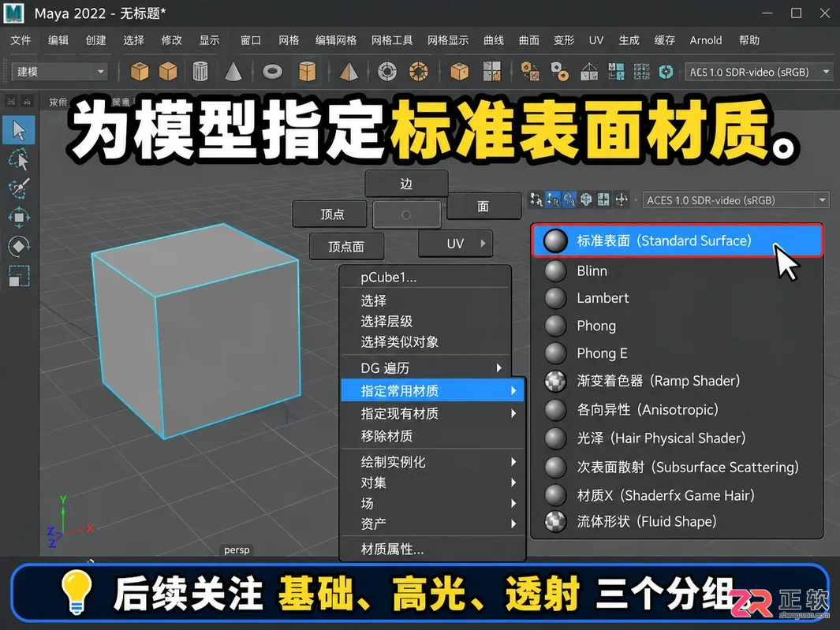The image size is (840, 630).
Task: Open the 帮助 menu
Action: coord(749,40)
